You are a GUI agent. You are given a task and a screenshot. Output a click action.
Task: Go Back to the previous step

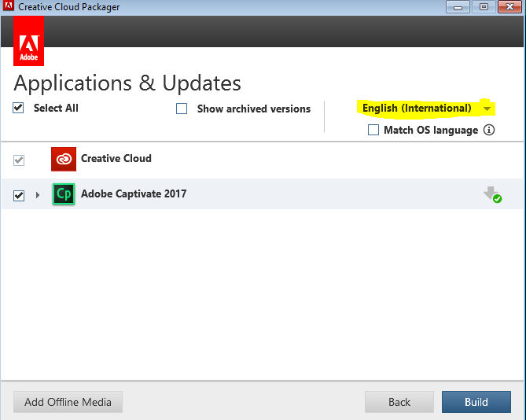click(399, 402)
